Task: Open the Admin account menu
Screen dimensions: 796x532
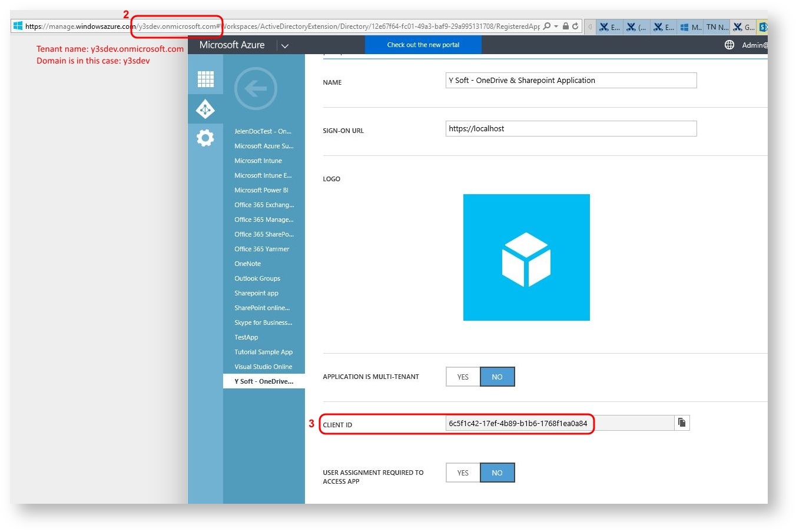Action: click(754, 45)
